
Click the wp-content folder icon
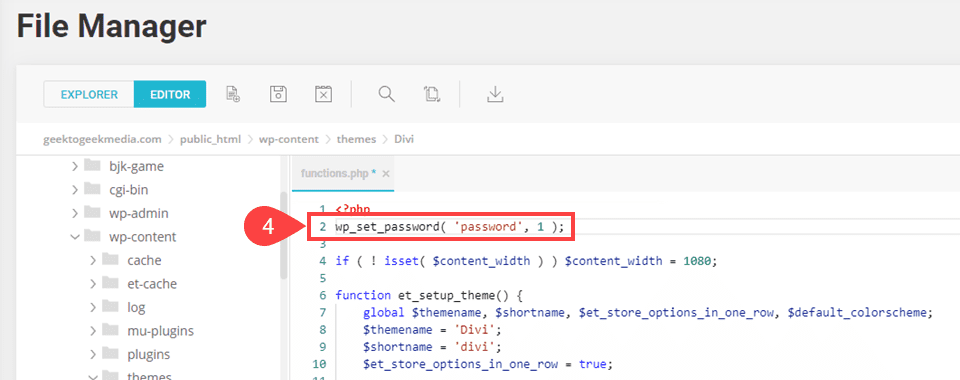coord(92,236)
